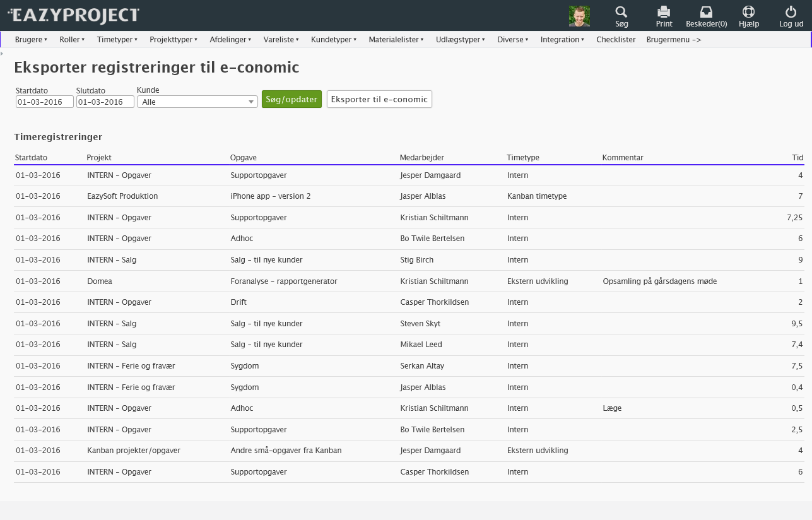The image size is (812, 520).
Task: Click Eksporter til e-conomic button
Action: (x=379, y=99)
